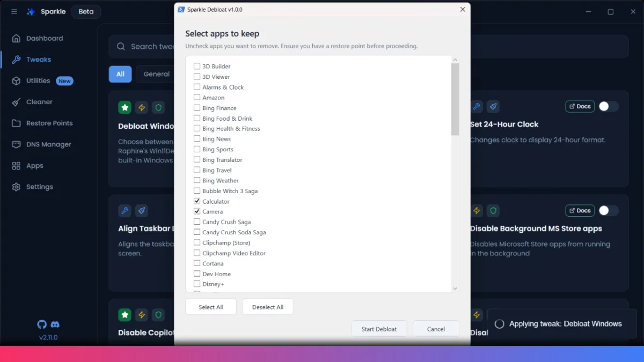
Task: Check the Alarms & Clock checkbox
Action: (x=197, y=87)
